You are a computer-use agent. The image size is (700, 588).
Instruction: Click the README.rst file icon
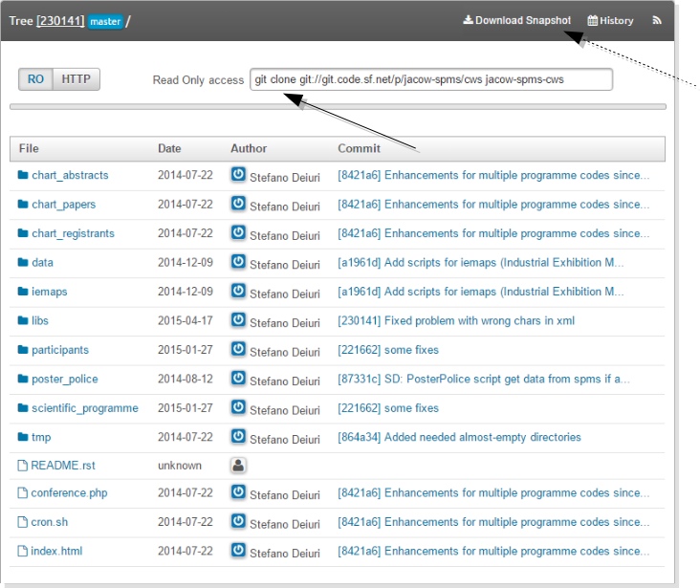pos(22,466)
